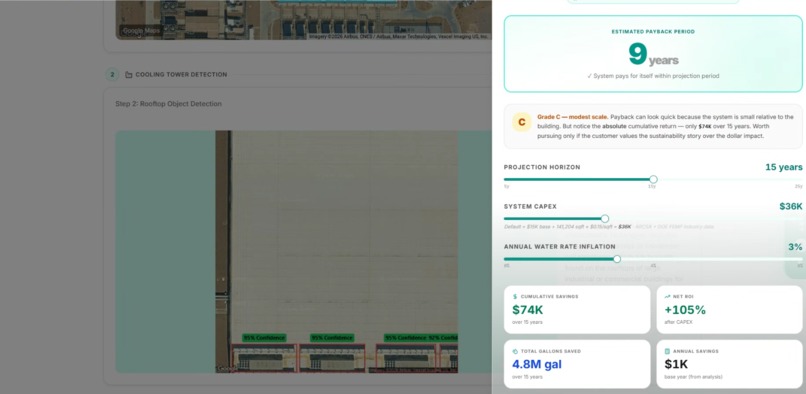Image resolution: width=806 pixels, height=394 pixels.
Task: Click the Step 2: Rooftop Object Detection title
Action: 168,104
